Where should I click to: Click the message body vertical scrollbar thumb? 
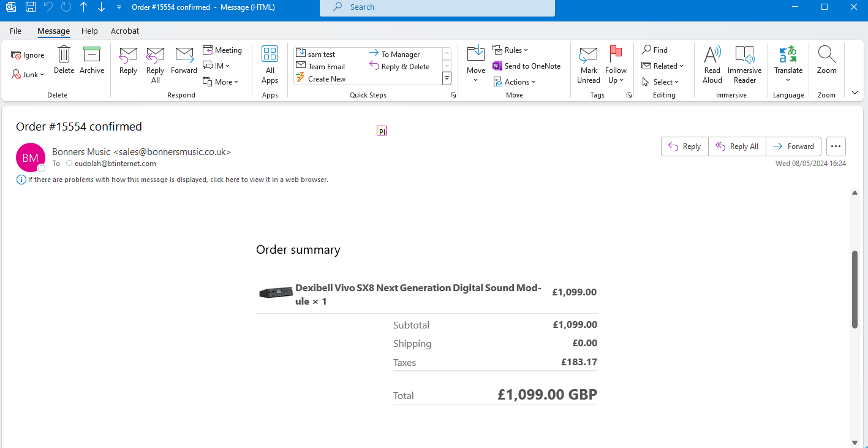[855, 289]
